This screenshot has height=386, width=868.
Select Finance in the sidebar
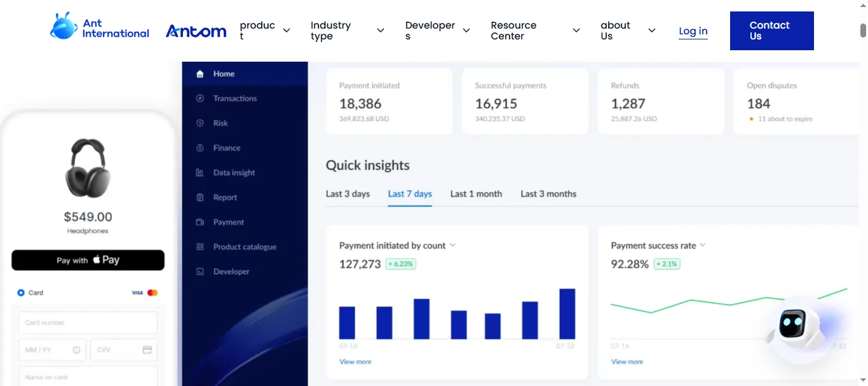pos(245,148)
